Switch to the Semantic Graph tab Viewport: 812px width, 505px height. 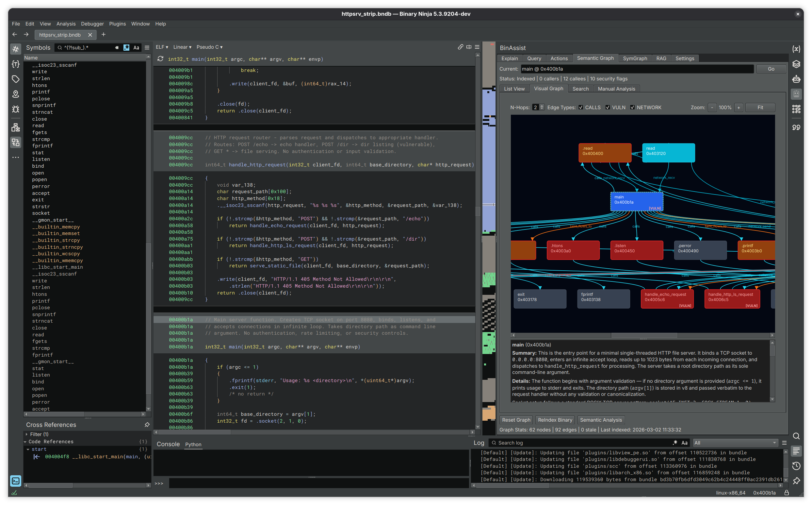[x=595, y=58]
